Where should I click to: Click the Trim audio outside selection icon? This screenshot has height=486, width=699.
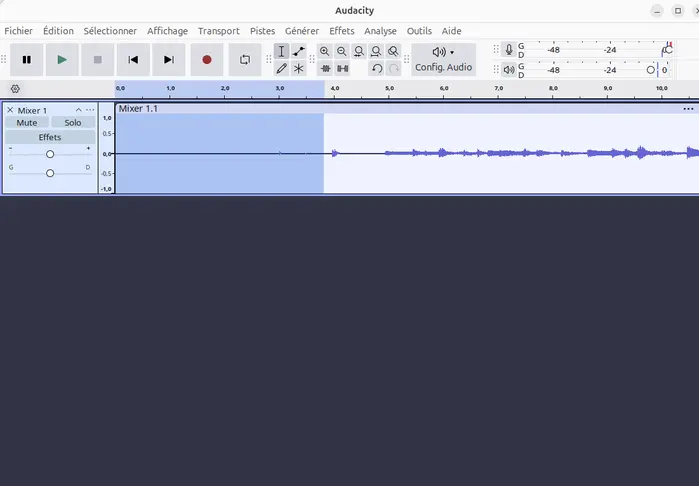(325, 68)
